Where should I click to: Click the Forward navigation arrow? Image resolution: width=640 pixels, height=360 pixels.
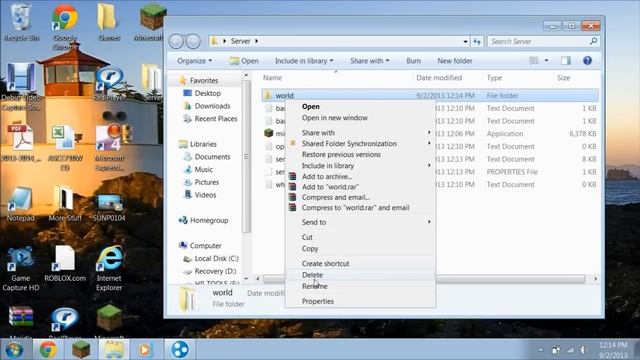coord(193,41)
